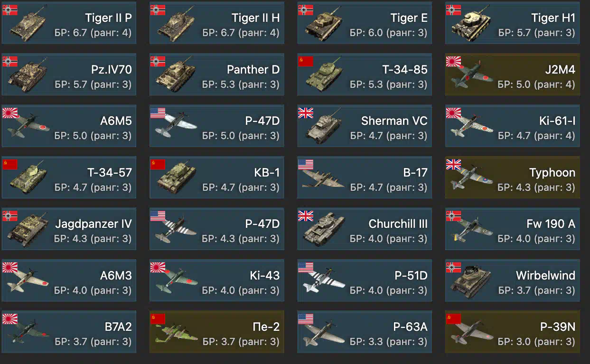Select the Tiger II P tank icon
Screen dimensions: 590x364
click(x=28, y=25)
